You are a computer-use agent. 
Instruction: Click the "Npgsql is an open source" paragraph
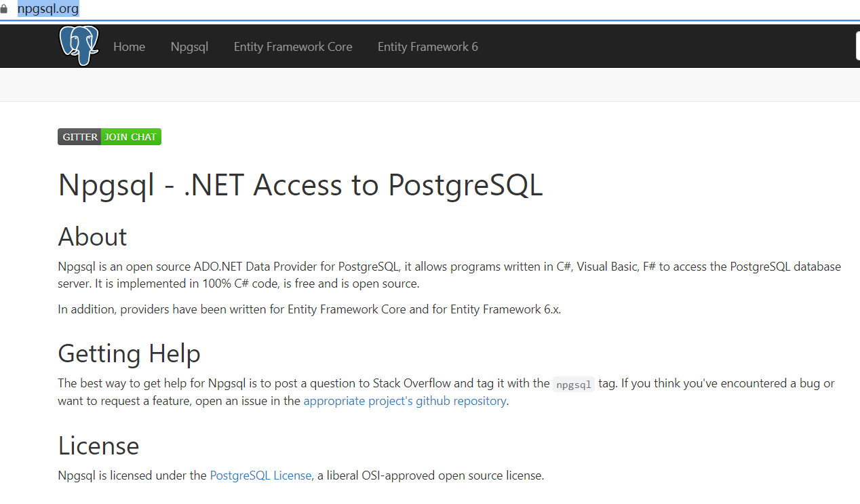click(449, 275)
